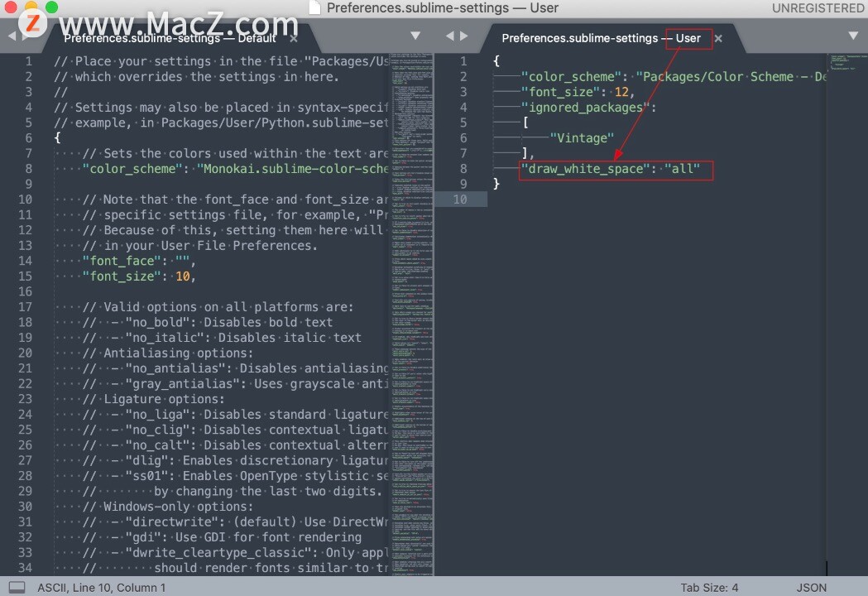Screen dimensions: 868x596
Task: Switch to Preferences.sublime-settings — User tab
Action: (601, 38)
